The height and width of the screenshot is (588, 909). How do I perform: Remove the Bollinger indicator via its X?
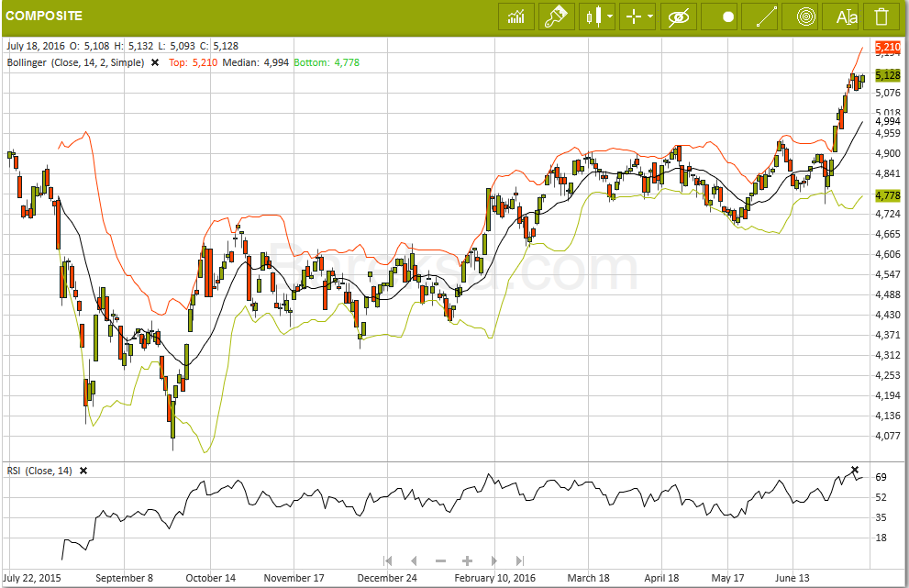[x=155, y=62]
